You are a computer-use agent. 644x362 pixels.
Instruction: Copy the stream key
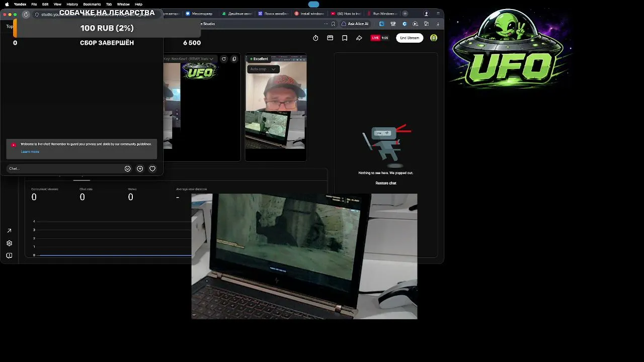(234, 59)
